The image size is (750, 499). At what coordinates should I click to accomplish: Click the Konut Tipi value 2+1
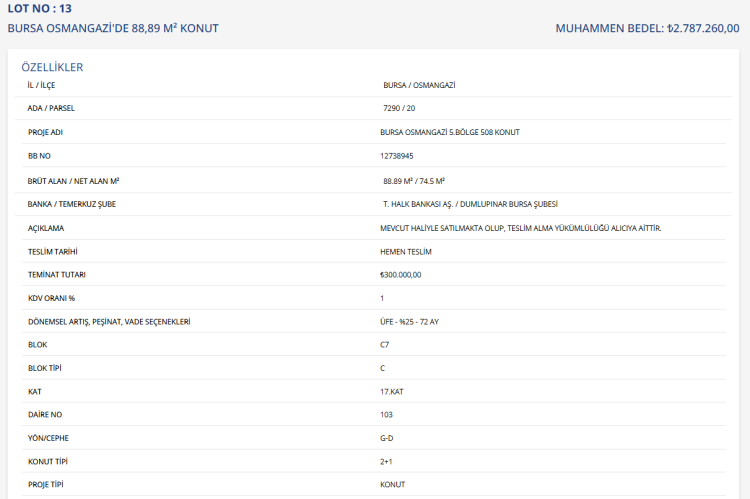[387, 461]
